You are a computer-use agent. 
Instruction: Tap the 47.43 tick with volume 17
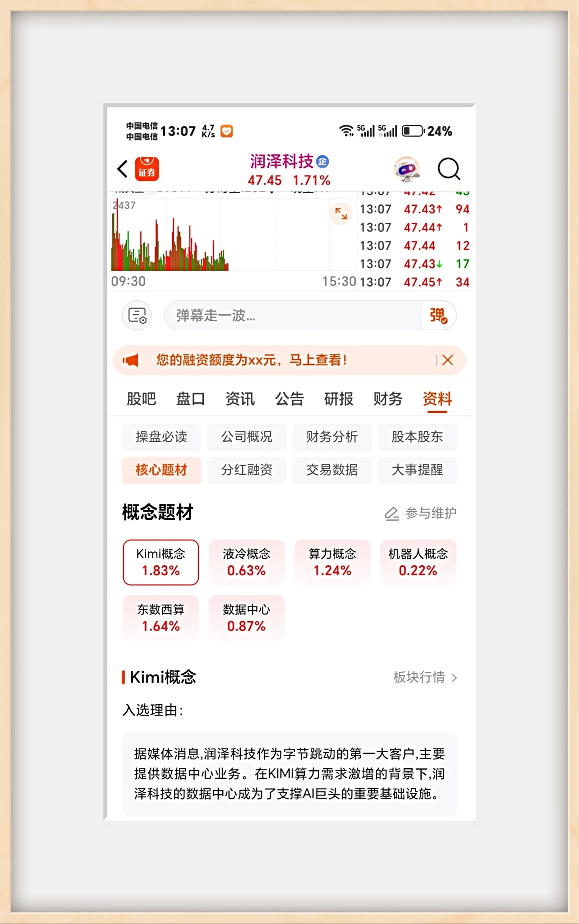click(414, 264)
